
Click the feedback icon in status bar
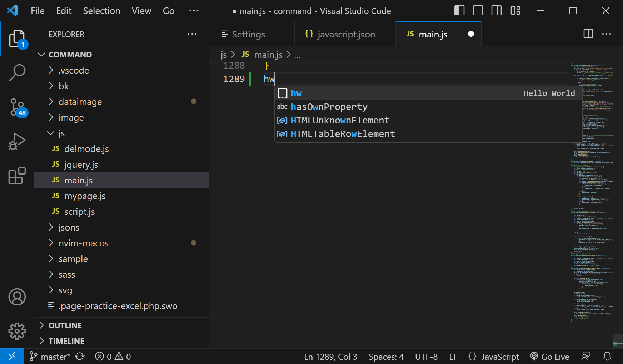click(586, 356)
